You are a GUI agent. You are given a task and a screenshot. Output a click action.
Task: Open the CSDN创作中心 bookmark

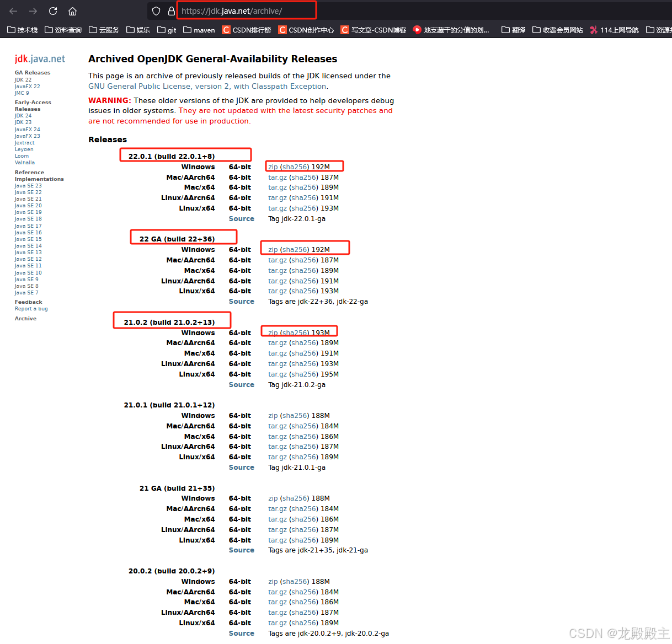pyautogui.click(x=306, y=30)
